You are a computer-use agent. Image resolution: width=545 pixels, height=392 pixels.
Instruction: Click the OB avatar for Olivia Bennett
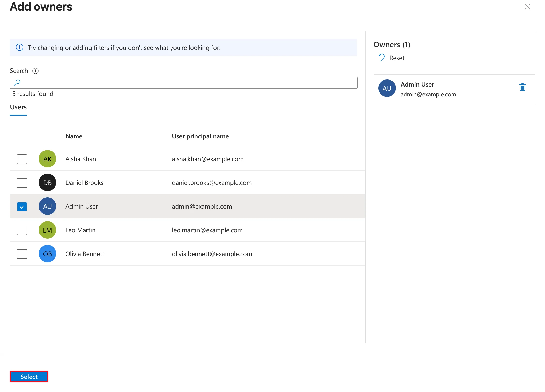[47, 254]
